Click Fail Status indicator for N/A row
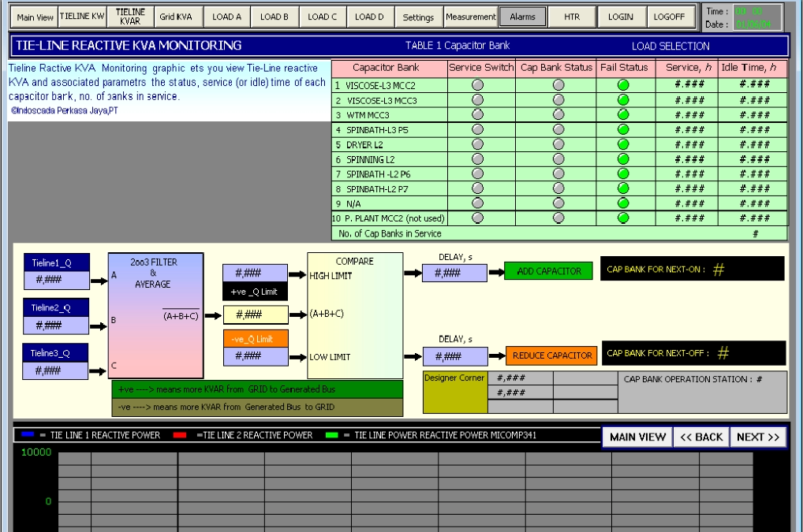 coord(624,203)
